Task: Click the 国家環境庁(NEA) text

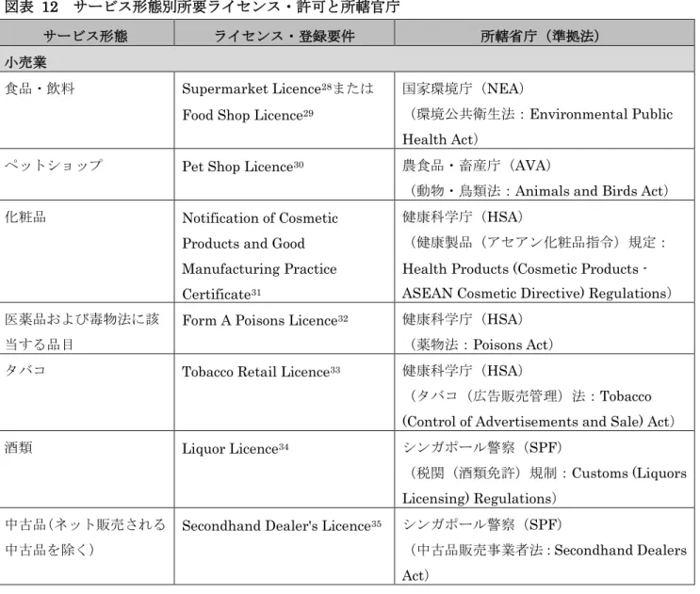Action: point(464,88)
